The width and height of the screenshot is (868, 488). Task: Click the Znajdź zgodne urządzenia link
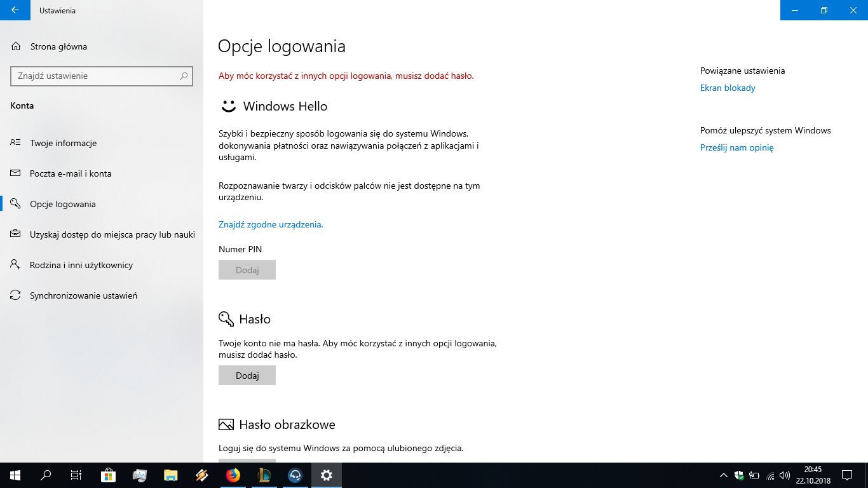click(x=271, y=224)
